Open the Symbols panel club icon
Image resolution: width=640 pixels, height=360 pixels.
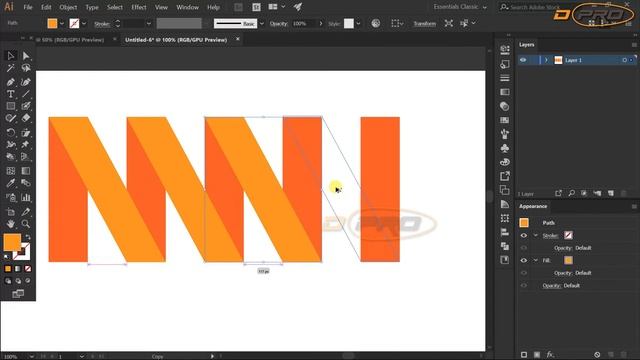coord(505,148)
